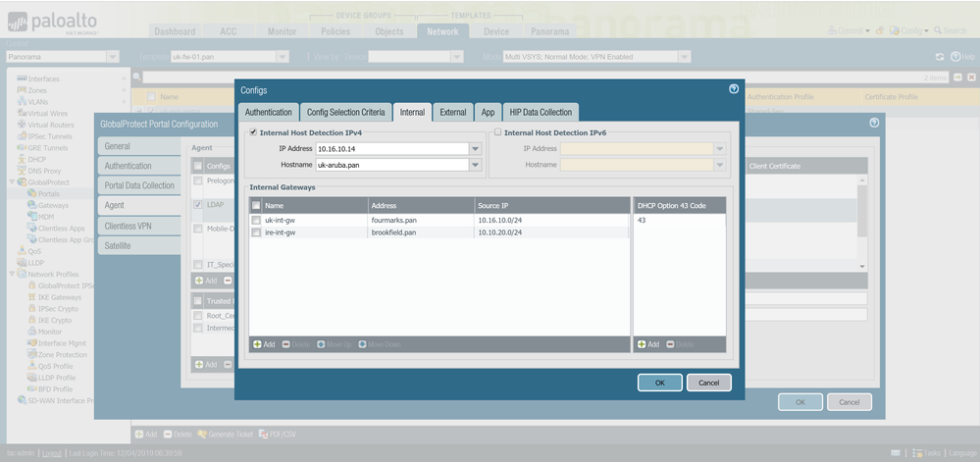
Task: Select the uk-int-gw gateway checkbox
Action: pyautogui.click(x=257, y=221)
